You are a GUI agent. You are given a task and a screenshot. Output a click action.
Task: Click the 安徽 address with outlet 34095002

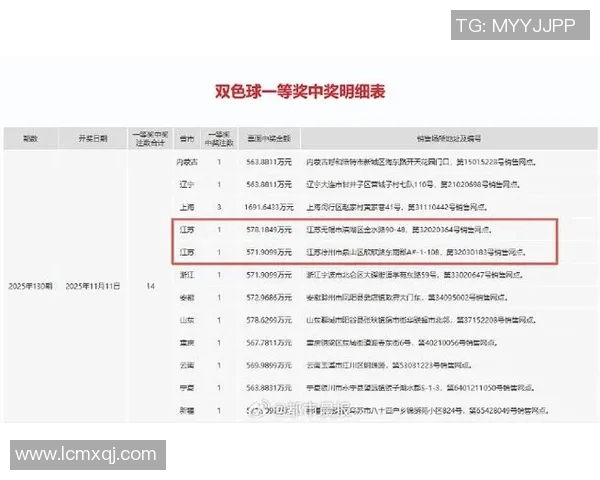(x=407, y=297)
